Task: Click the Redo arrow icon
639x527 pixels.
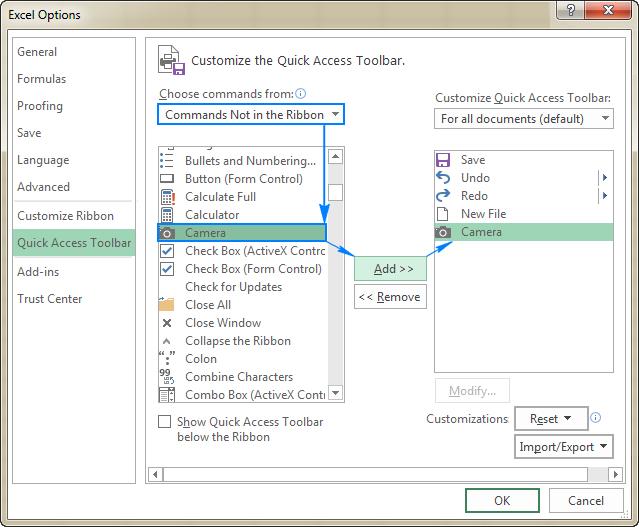Action: [x=443, y=196]
